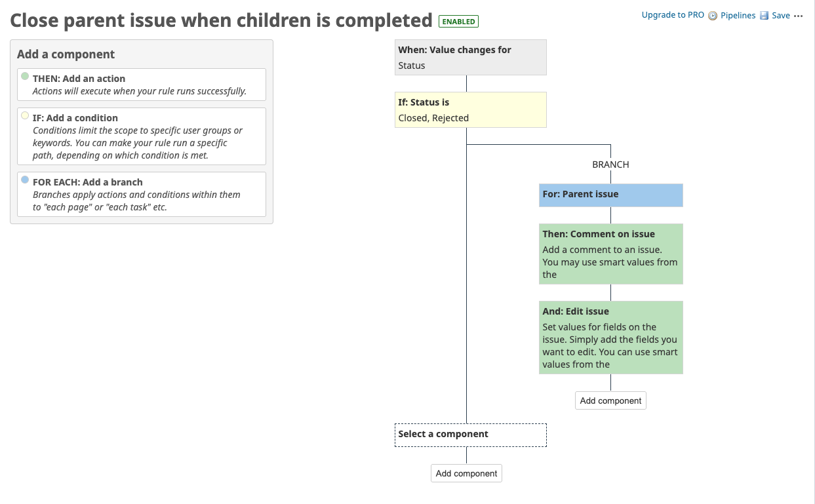Click the bottom Add component button
The image size is (815, 504).
[x=466, y=473]
